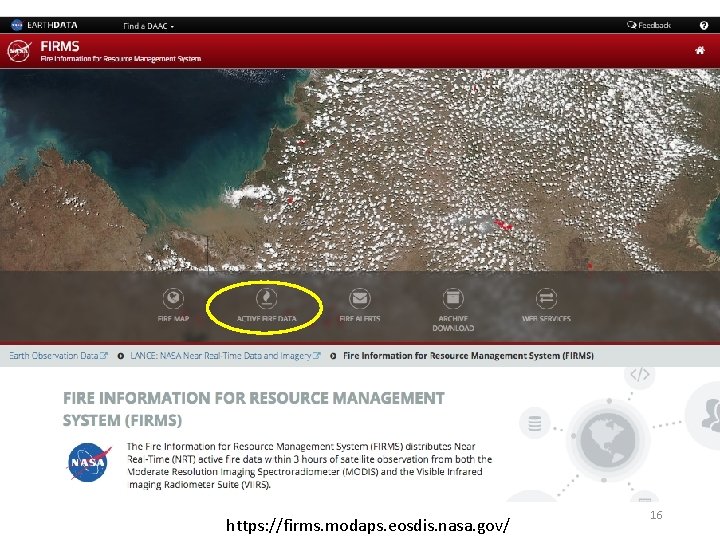Open the Fire Alerts envelope icon

click(360, 298)
